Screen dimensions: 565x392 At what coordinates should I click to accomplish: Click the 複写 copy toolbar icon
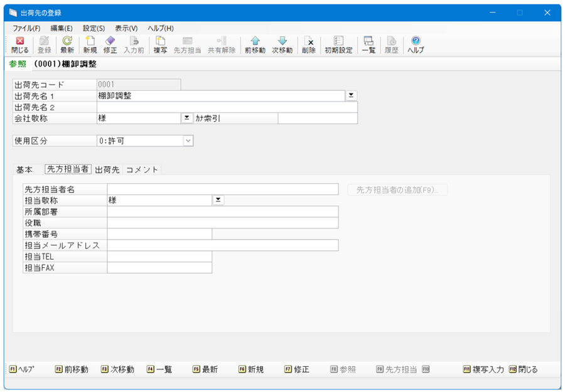click(x=160, y=45)
